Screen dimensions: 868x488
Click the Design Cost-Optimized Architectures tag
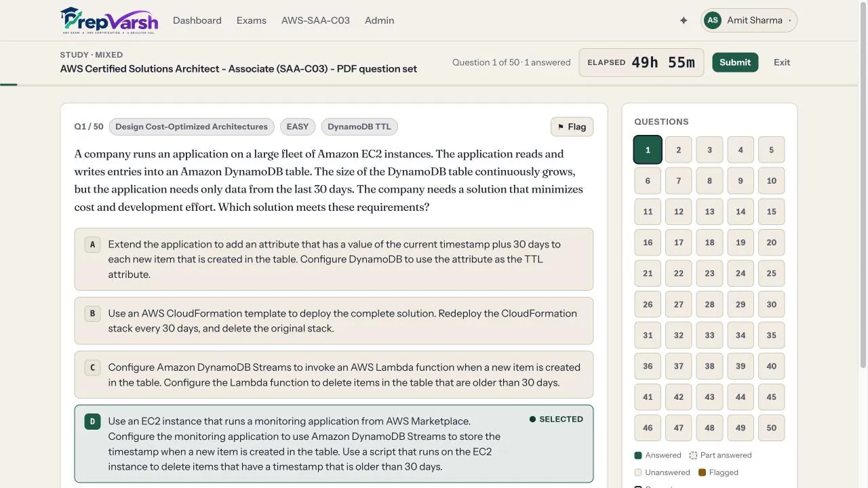tap(191, 127)
